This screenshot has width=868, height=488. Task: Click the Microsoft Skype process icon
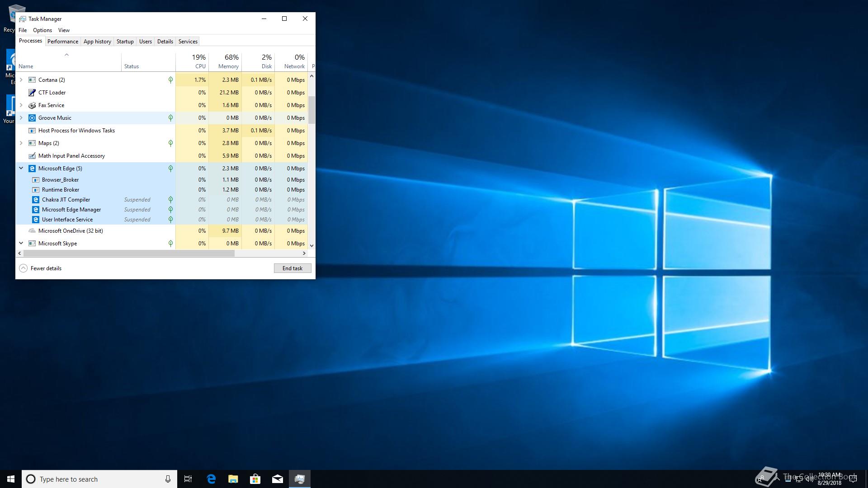[x=32, y=244]
